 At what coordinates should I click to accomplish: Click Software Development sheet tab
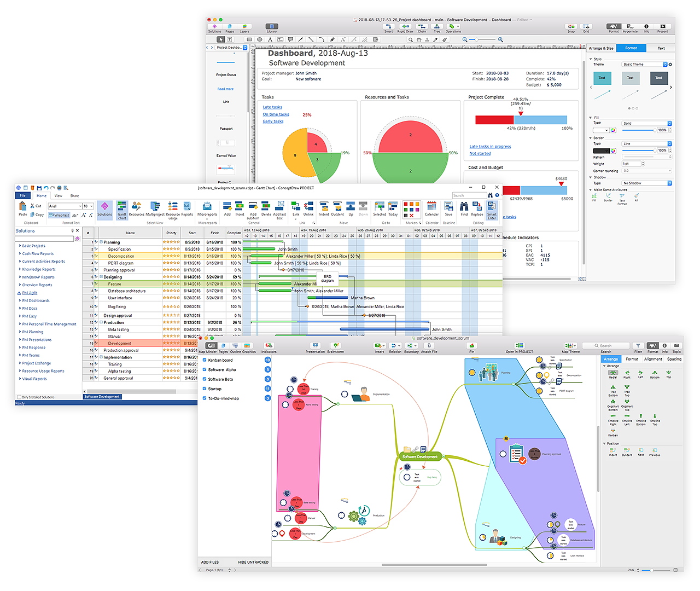(x=102, y=397)
